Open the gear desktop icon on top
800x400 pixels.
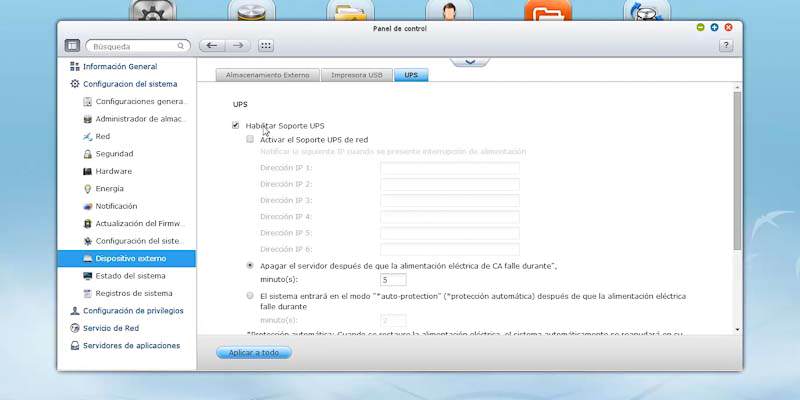[153, 10]
